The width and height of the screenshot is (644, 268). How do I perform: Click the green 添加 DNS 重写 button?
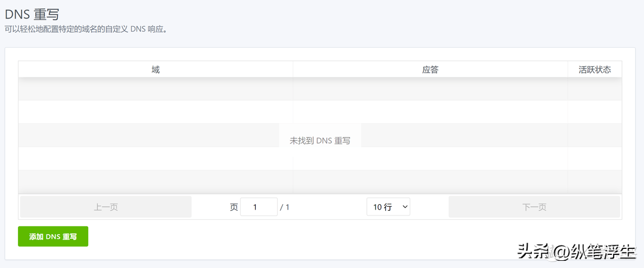[x=53, y=236]
